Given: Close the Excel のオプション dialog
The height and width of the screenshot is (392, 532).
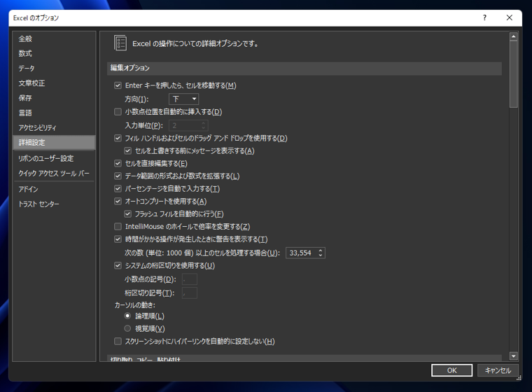Looking at the screenshot, I should click(x=510, y=17).
